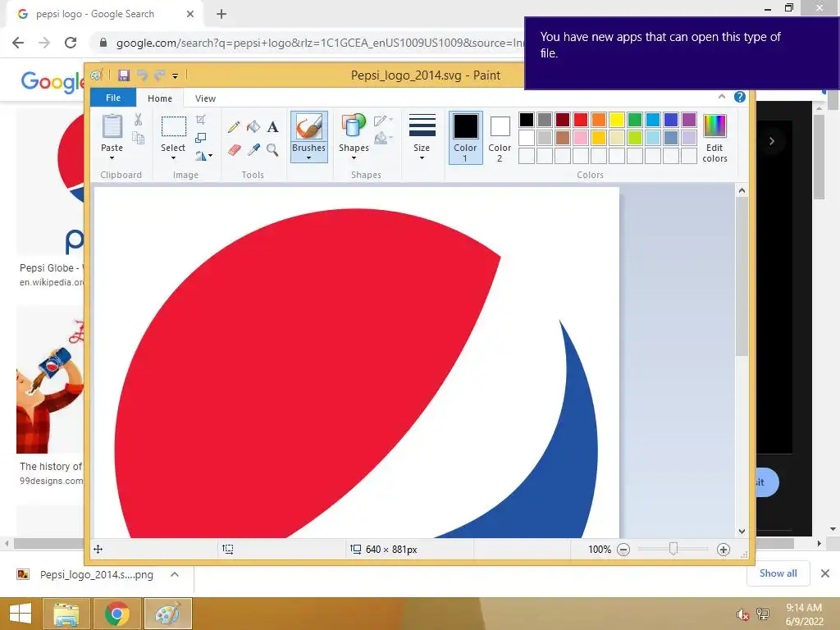Click zoom out minus button
Viewport: 840px width, 630px height.
tap(623, 550)
